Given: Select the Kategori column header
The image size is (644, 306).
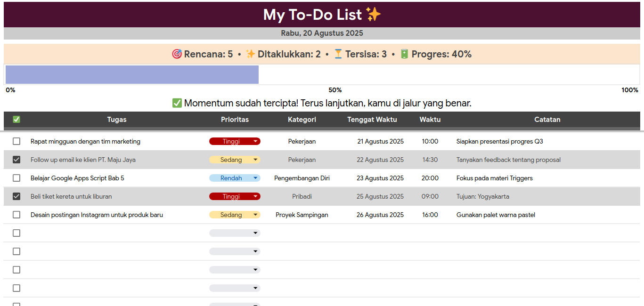Looking at the screenshot, I should click(x=302, y=119).
